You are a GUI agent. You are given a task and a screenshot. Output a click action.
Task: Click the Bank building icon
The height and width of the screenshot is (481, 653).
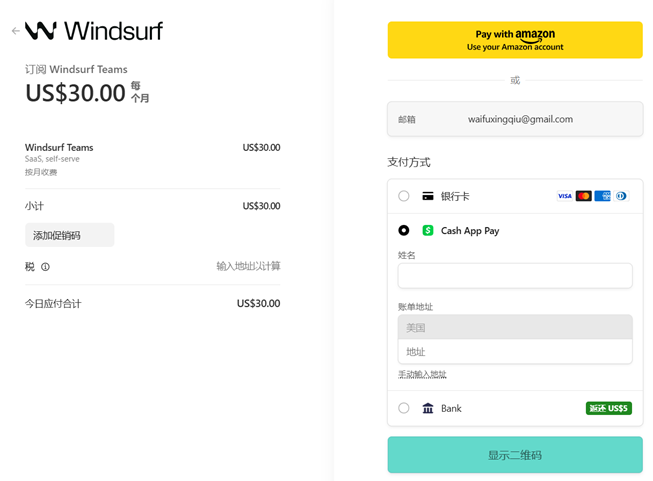point(428,408)
